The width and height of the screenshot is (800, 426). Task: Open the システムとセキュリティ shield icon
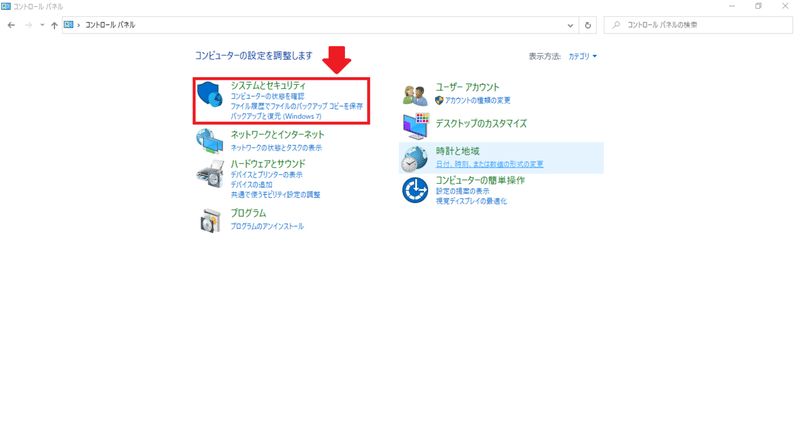click(210, 94)
